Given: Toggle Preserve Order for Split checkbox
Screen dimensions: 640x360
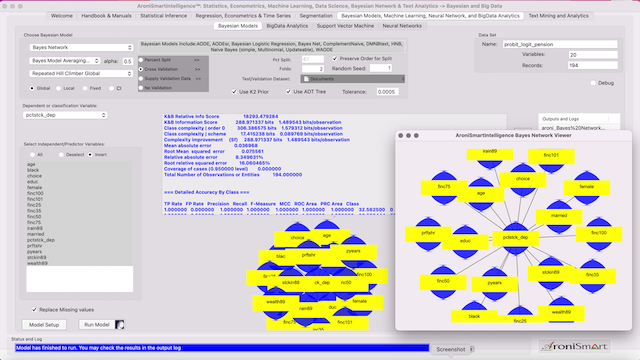Looking at the screenshot, I should pos(335,58).
